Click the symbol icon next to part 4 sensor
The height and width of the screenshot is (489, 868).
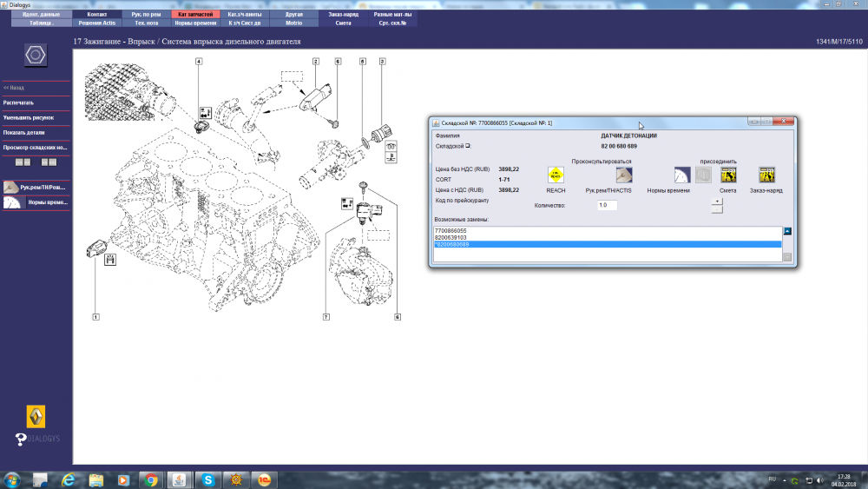point(206,113)
